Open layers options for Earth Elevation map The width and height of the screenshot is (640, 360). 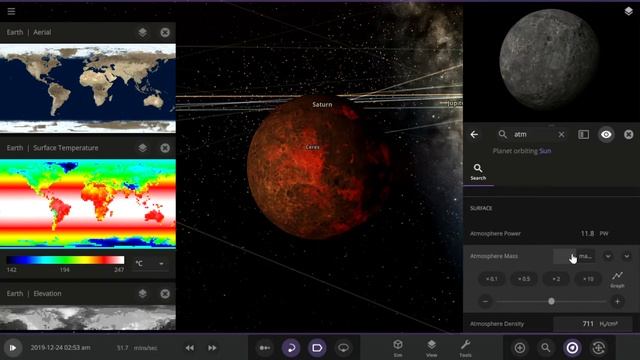[142, 293]
